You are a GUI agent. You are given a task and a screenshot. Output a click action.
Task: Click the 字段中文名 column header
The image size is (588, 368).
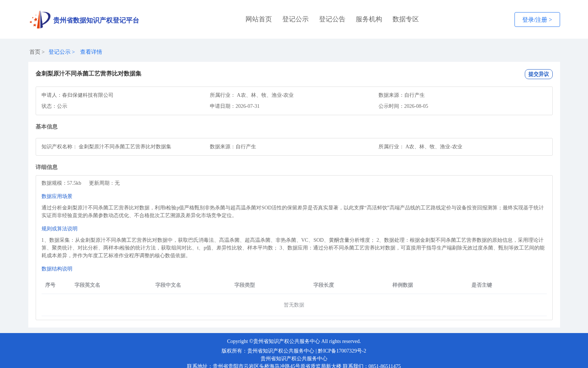tap(168, 285)
